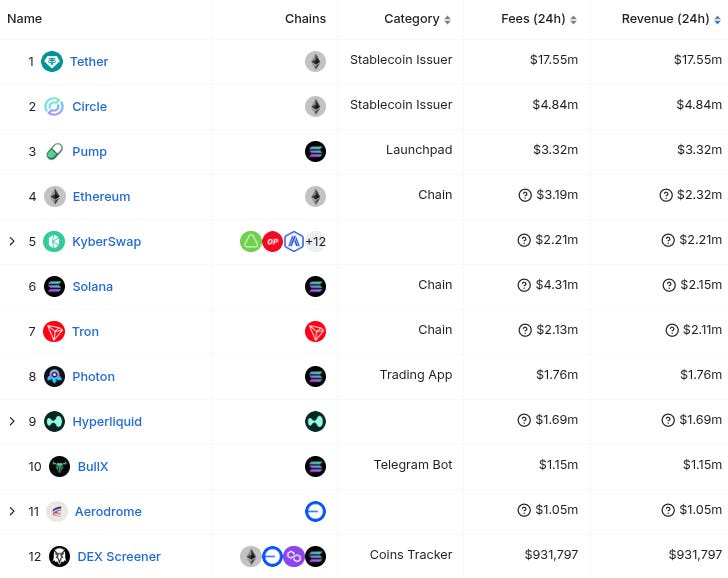This screenshot has width=728, height=578.
Task: Expand the Hyperliquid row
Action: pos(12,422)
